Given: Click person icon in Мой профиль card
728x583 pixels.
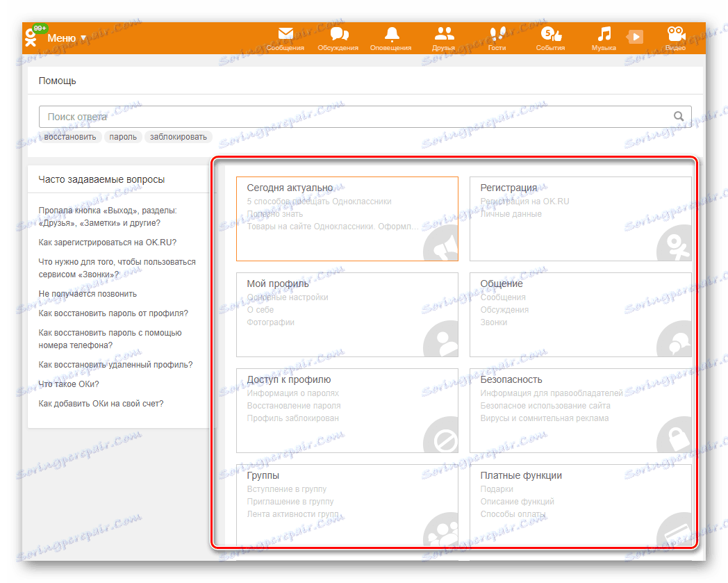Looking at the screenshot, I should (441, 340).
